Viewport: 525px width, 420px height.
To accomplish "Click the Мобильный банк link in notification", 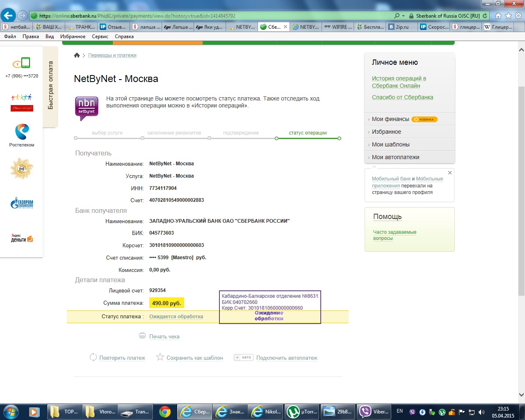I will pyautogui.click(x=391, y=179).
